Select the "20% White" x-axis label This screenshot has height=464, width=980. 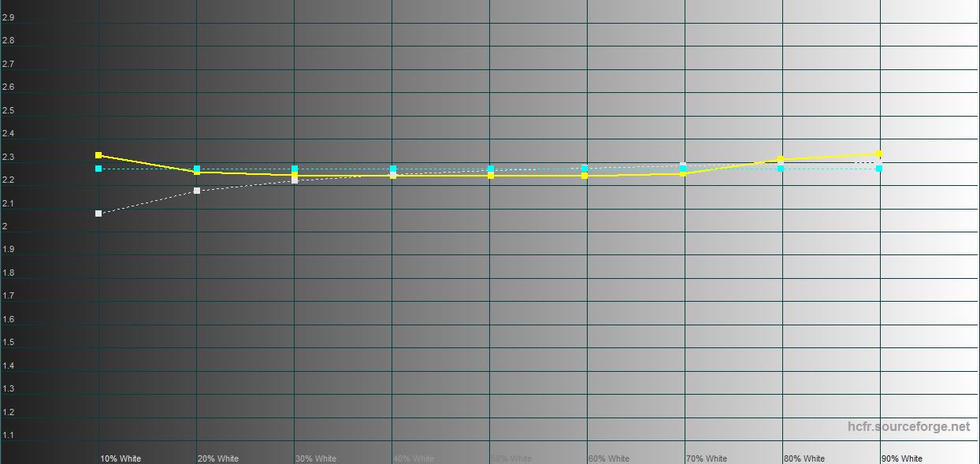point(218,458)
